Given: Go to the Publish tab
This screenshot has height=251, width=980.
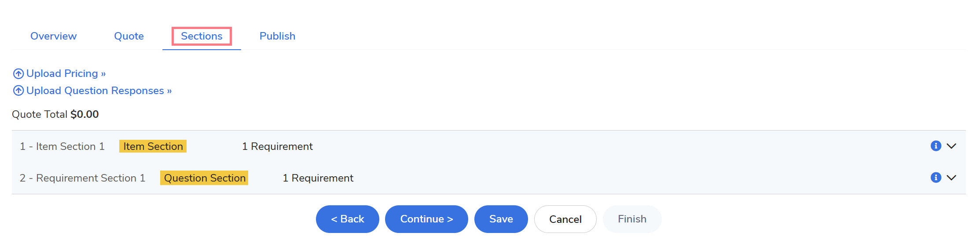Looking at the screenshot, I should pyautogui.click(x=277, y=36).
